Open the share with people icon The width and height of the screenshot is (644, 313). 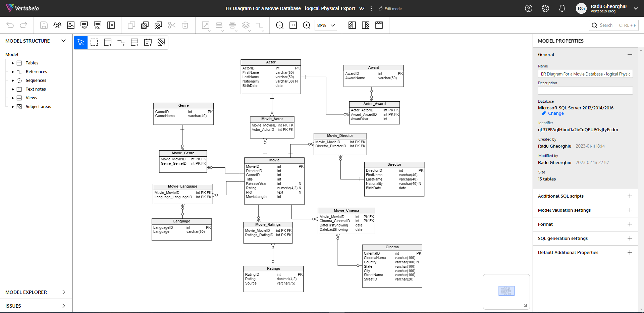click(x=57, y=25)
